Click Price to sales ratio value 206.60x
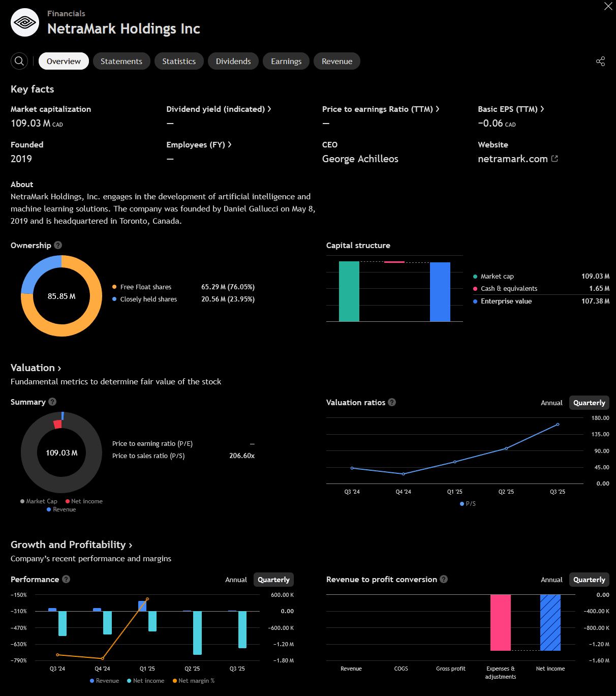This screenshot has width=616, height=696. pos(242,456)
